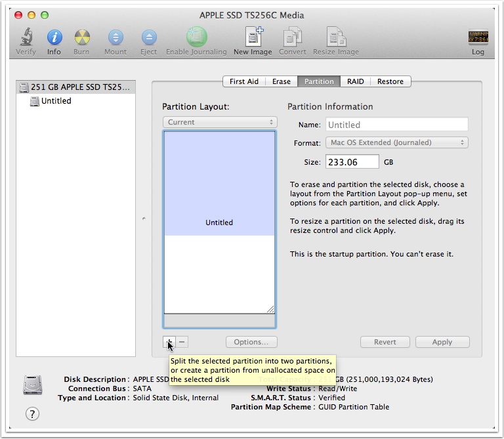Click the Revert button
504x439 pixels.
pyautogui.click(x=385, y=342)
